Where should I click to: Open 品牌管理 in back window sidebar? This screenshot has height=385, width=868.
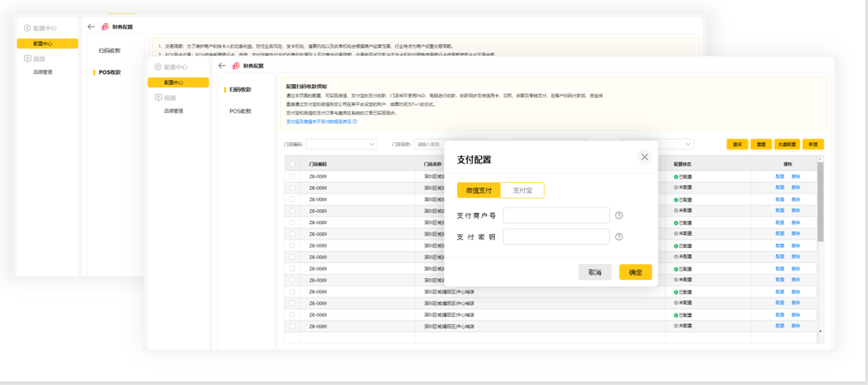(42, 72)
